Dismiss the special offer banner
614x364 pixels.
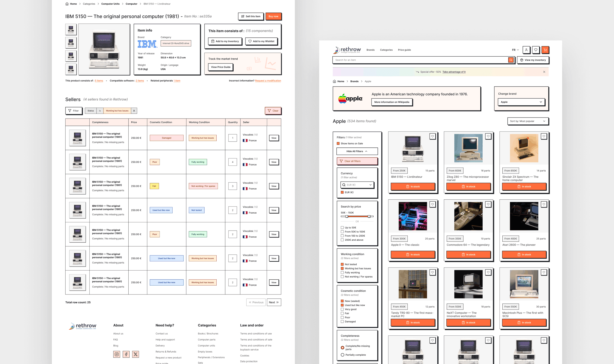pos(544,72)
